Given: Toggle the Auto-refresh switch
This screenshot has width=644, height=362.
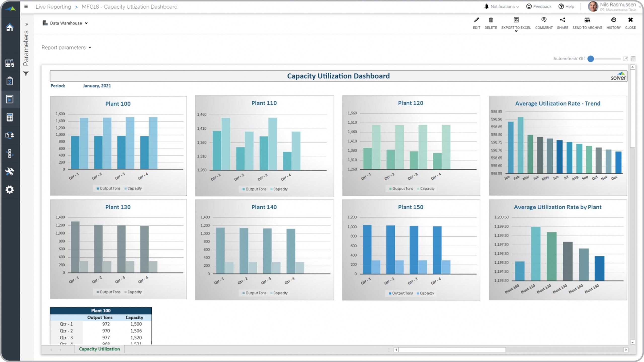Looking at the screenshot, I should click(591, 59).
